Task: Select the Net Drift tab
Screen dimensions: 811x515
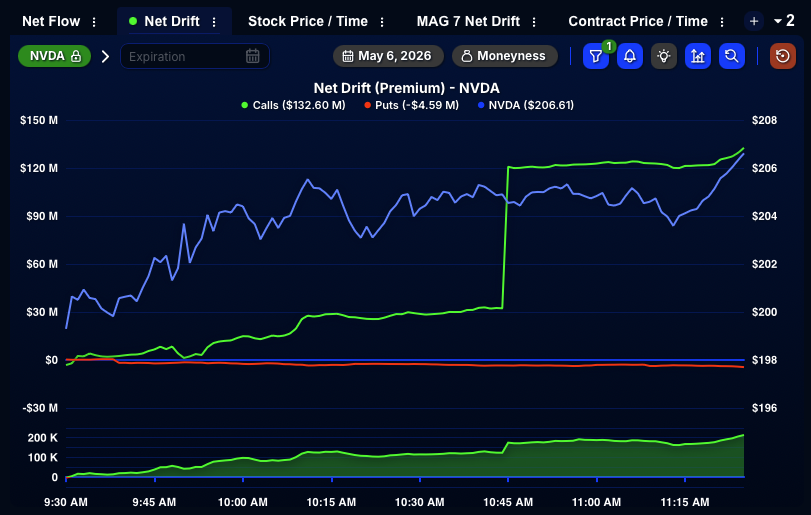Action: coord(171,21)
